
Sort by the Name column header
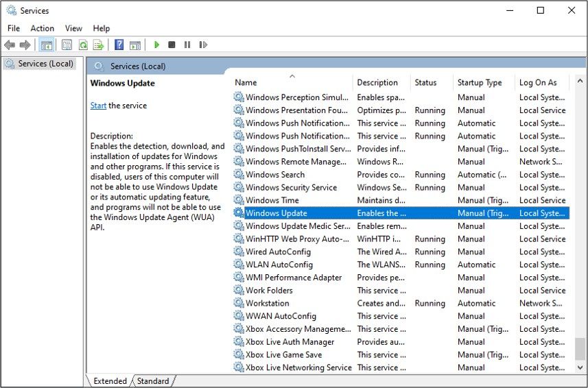pos(292,82)
